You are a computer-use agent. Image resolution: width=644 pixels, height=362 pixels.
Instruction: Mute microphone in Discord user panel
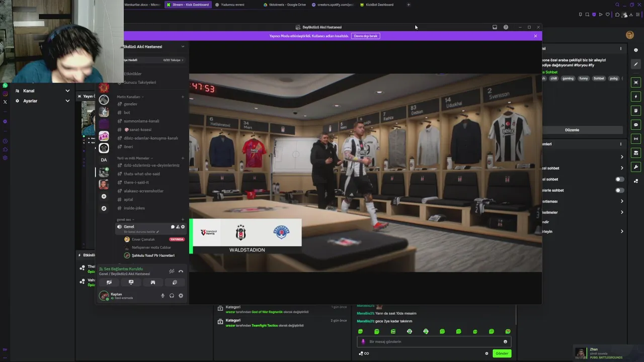tap(163, 296)
